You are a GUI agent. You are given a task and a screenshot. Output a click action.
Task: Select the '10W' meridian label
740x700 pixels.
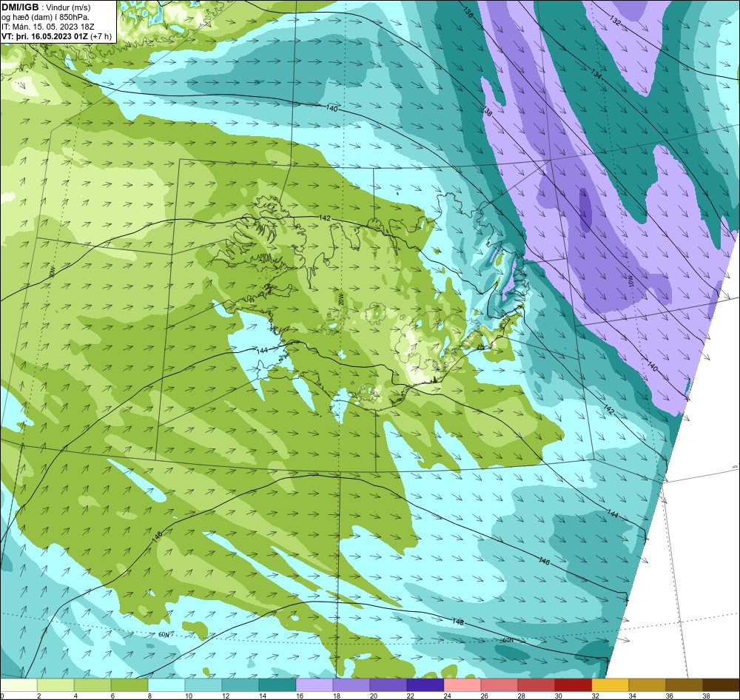tap(631, 280)
